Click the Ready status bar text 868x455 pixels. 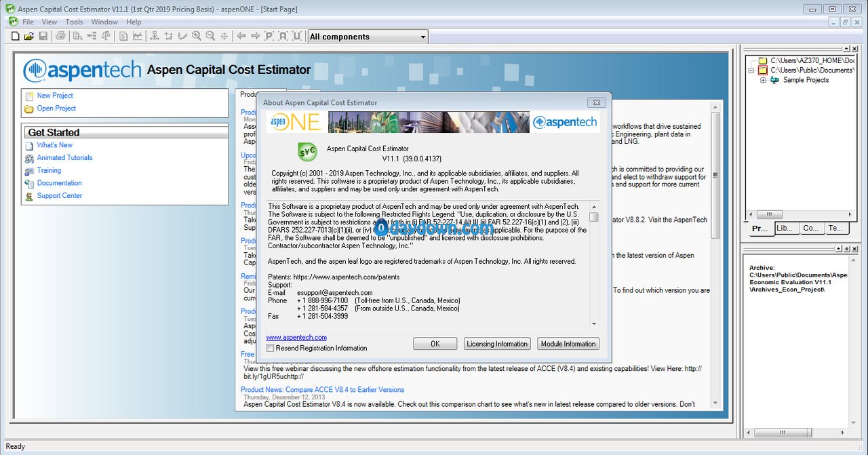[15, 446]
